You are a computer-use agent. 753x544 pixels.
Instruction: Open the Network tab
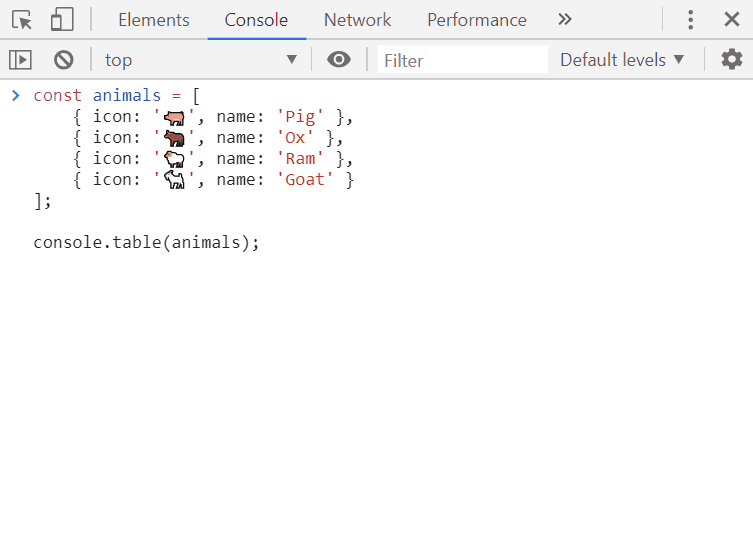357,20
